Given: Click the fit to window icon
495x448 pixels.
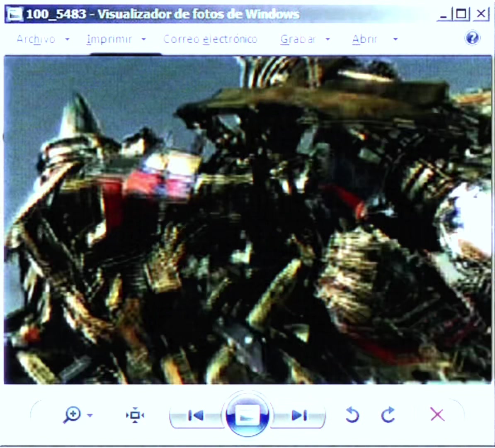Looking at the screenshot, I should 135,415.
